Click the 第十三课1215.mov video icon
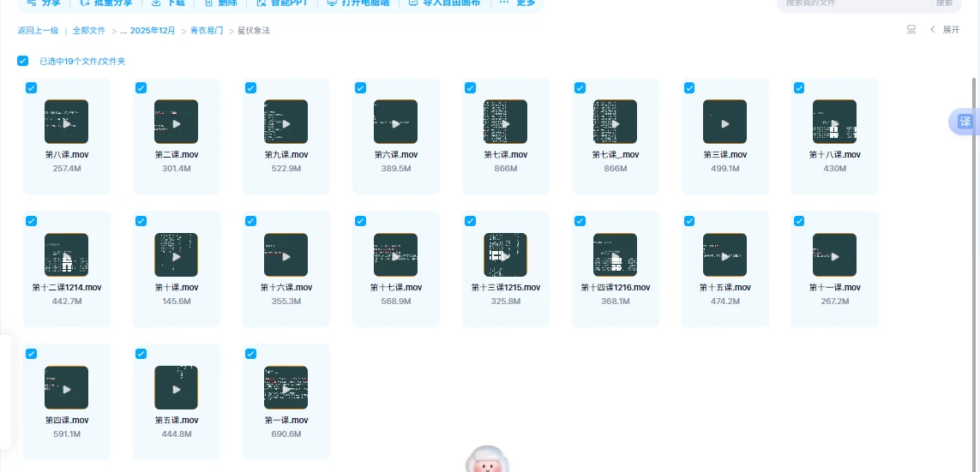The width and height of the screenshot is (980, 472). (505, 254)
